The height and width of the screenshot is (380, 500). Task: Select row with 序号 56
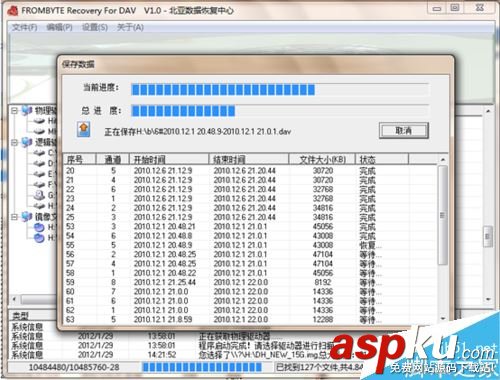[250, 255]
